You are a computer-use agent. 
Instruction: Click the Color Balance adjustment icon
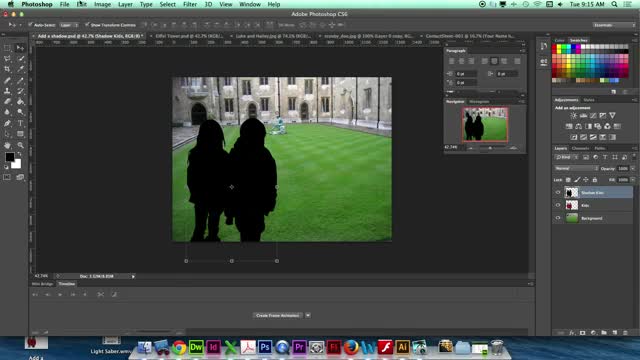click(x=578, y=126)
